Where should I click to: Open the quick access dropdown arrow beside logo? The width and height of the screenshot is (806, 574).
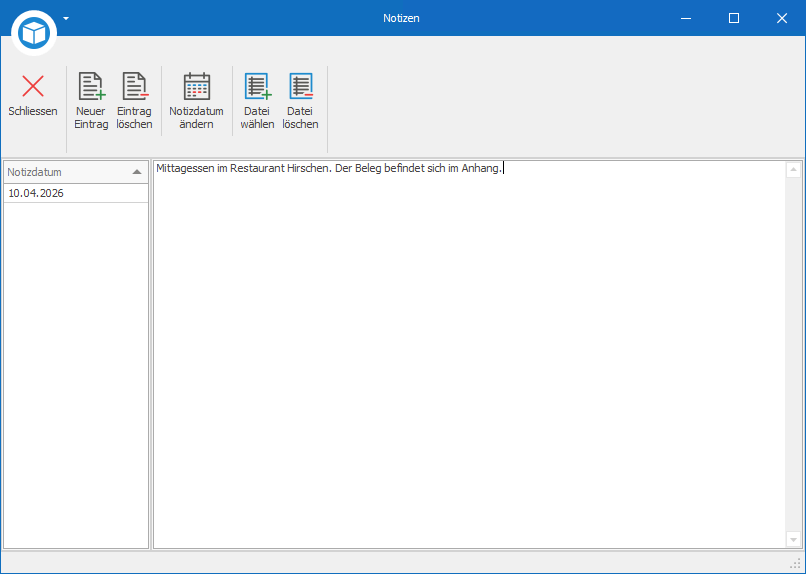tap(66, 18)
